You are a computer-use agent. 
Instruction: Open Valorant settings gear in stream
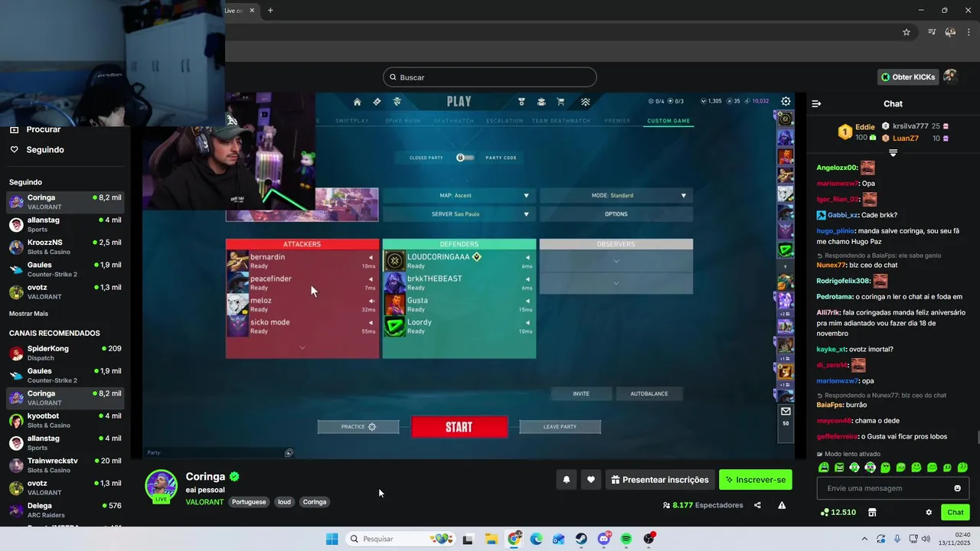click(786, 101)
